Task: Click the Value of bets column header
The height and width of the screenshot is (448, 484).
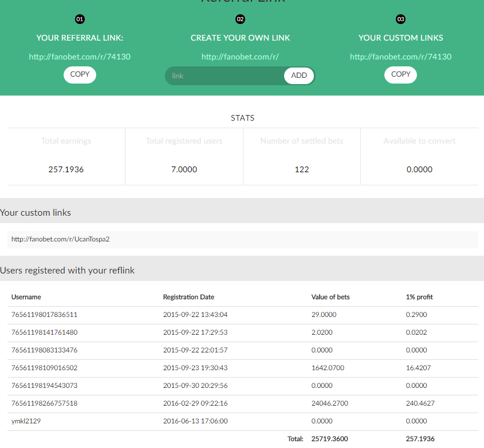Action: click(x=330, y=297)
